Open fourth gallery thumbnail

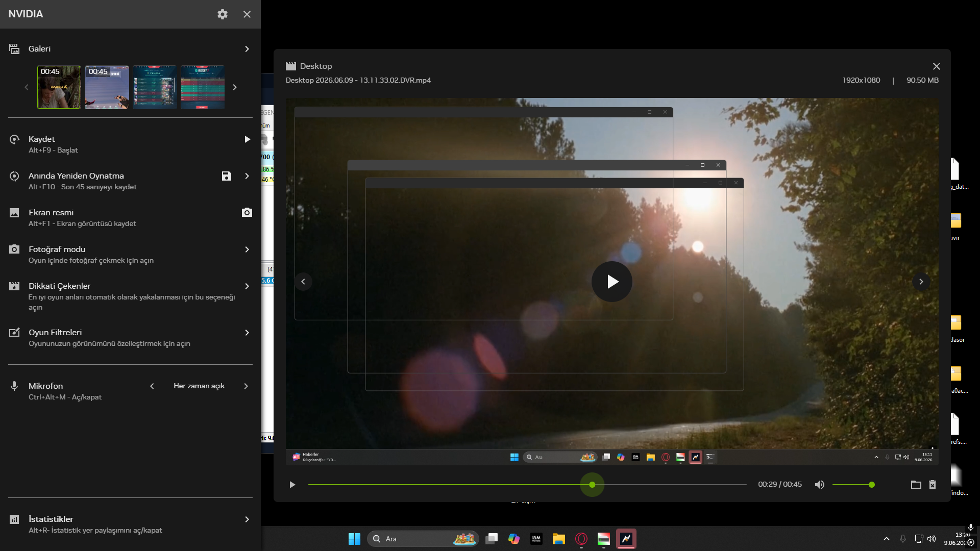pyautogui.click(x=203, y=87)
